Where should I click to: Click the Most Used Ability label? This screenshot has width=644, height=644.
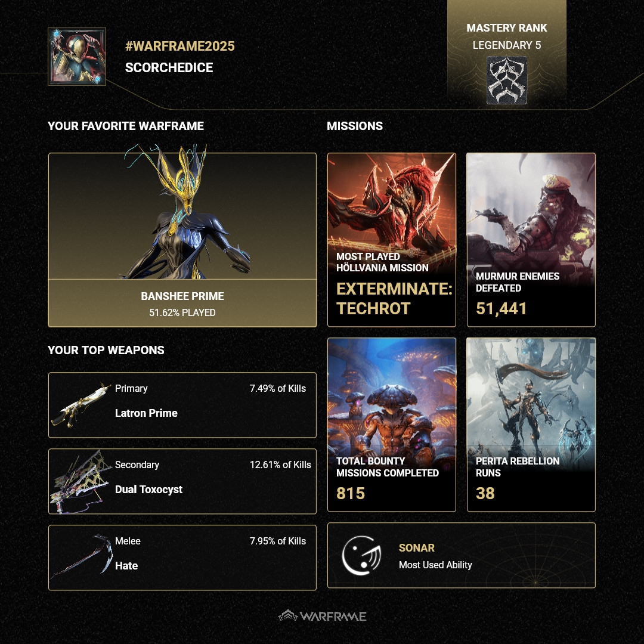[x=435, y=565]
